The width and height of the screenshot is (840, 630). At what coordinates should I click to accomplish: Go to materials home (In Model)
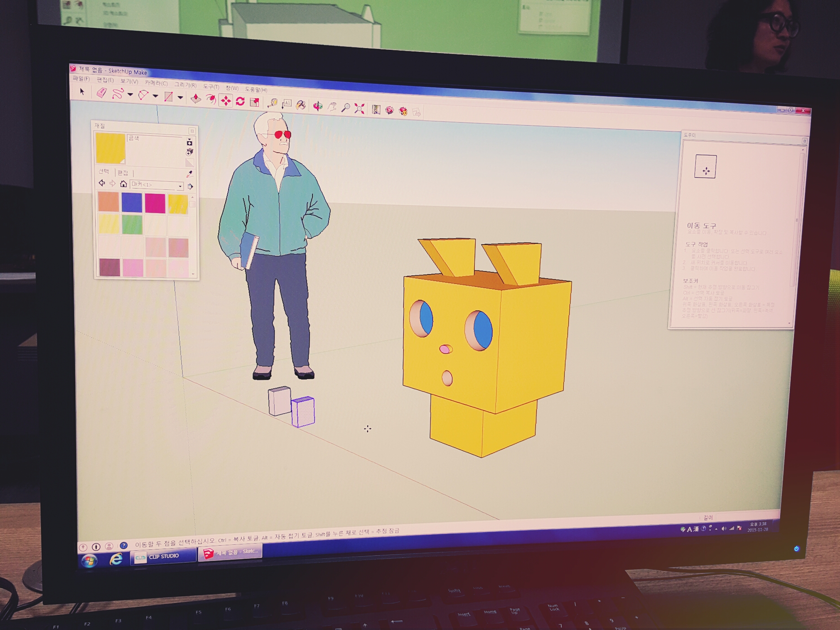click(123, 184)
